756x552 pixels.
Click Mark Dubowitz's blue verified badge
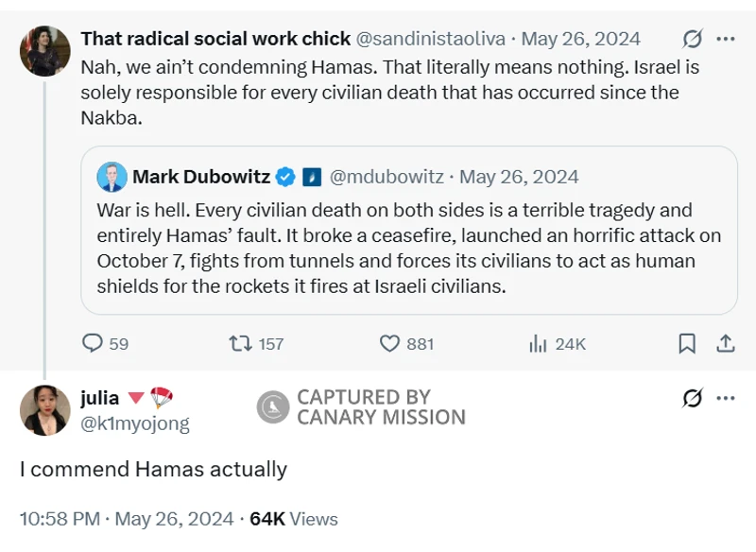point(286,177)
